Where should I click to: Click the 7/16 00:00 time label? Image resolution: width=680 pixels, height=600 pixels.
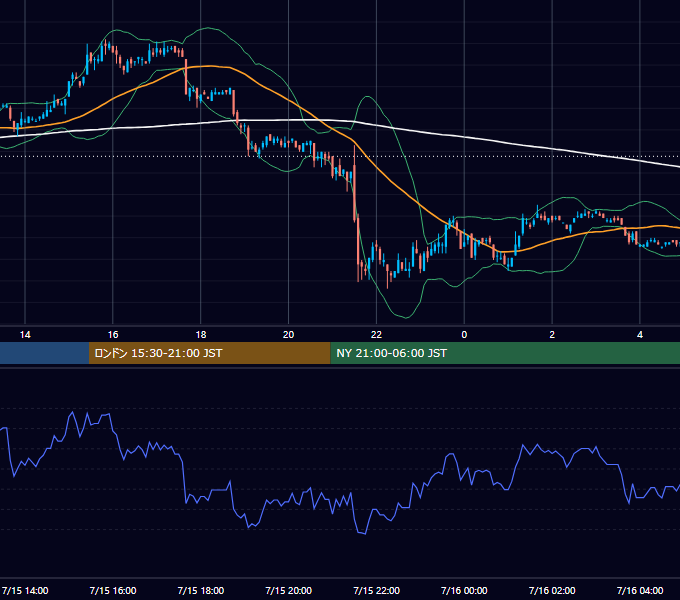pos(464,590)
